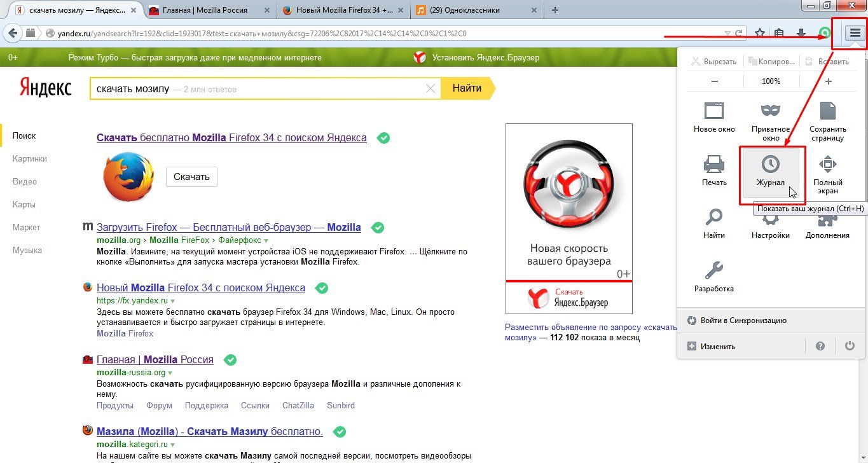Open Загрузить Firefox — Бесплатный веб-браузер link
This screenshot has width=868, height=463.
pos(229,227)
